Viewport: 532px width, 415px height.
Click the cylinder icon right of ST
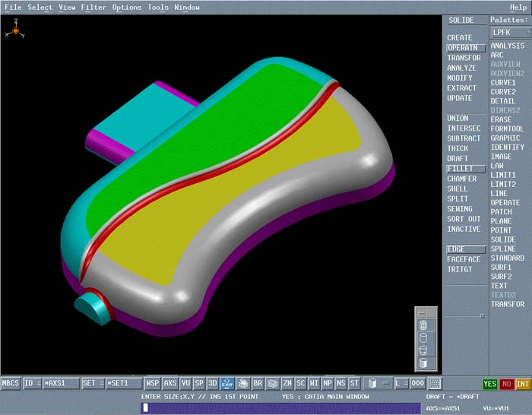[372, 384]
